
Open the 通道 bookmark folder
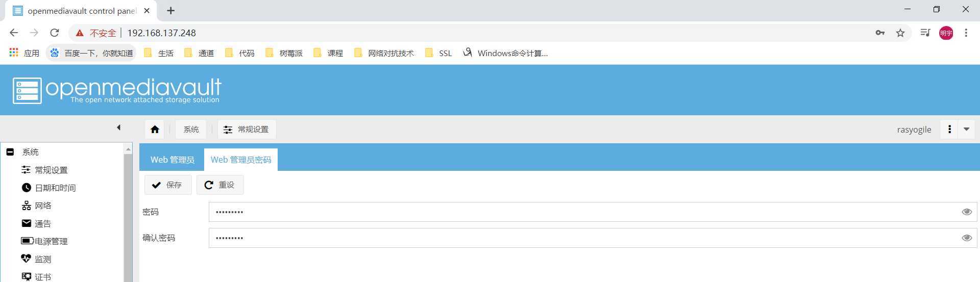click(x=199, y=53)
